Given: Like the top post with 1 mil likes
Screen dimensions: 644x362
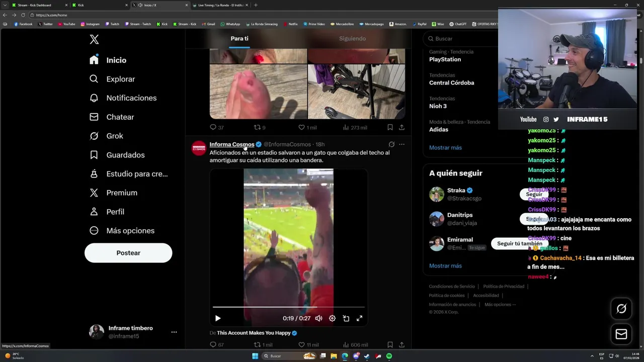Looking at the screenshot, I should point(307,128).
